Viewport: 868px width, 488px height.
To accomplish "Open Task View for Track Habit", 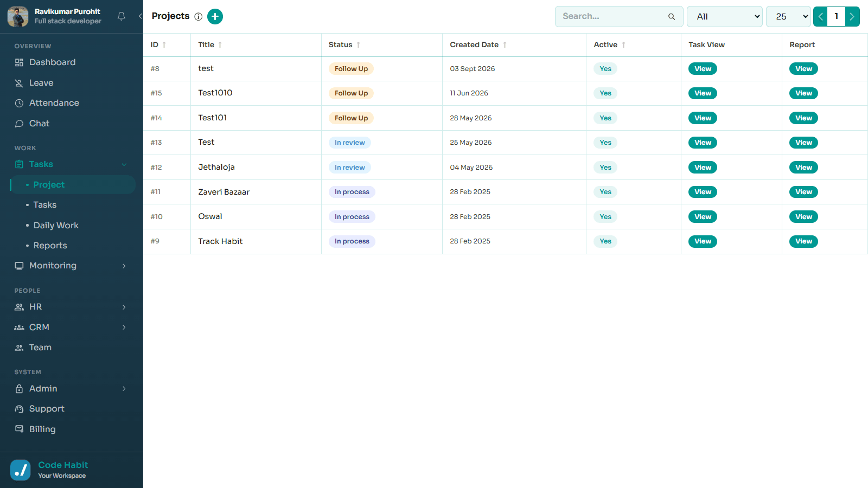I will coord(703,241).
